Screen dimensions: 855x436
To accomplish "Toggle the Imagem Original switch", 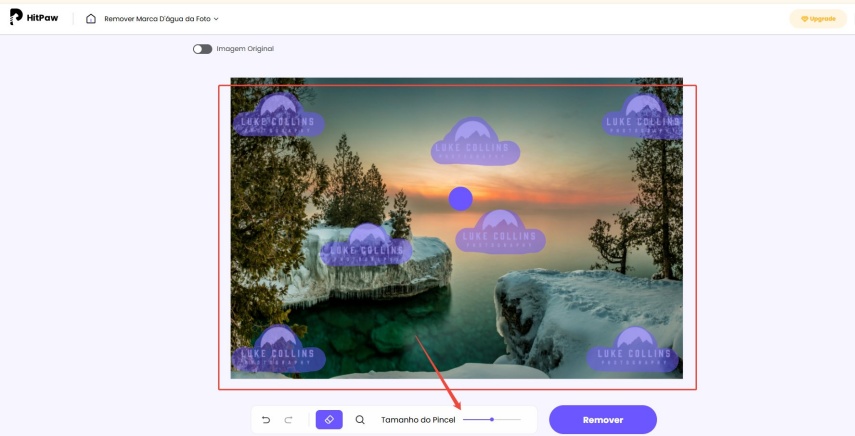I will 202,49.
